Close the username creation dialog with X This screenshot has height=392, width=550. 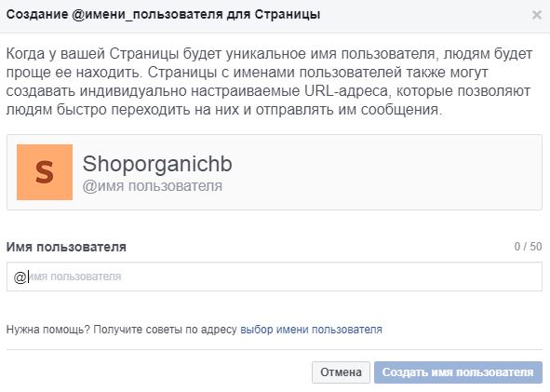[537, 15]
